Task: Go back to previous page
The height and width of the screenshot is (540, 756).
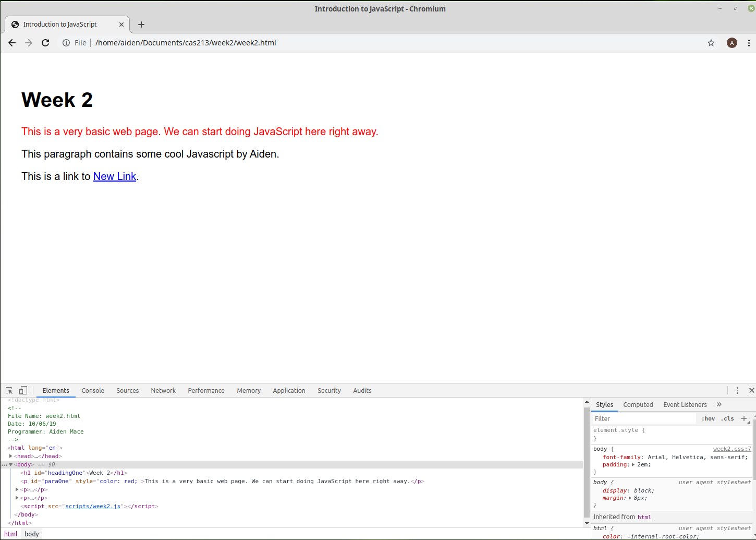Action: [12, 43]
